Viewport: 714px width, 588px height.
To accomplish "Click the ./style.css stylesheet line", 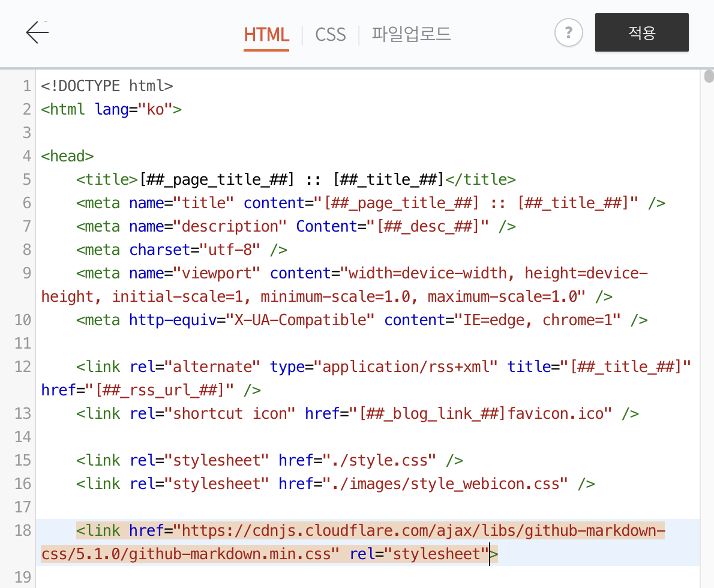I will (x=269, y=460).
